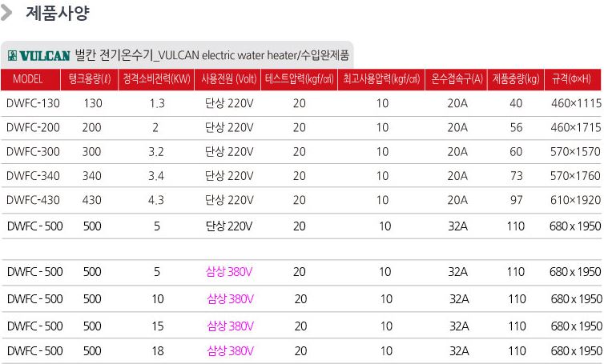Viewport: 604px width, 364px height.
Task: Click the chevron arrow beside 제품사양
Action: click(x=10, y=14)
